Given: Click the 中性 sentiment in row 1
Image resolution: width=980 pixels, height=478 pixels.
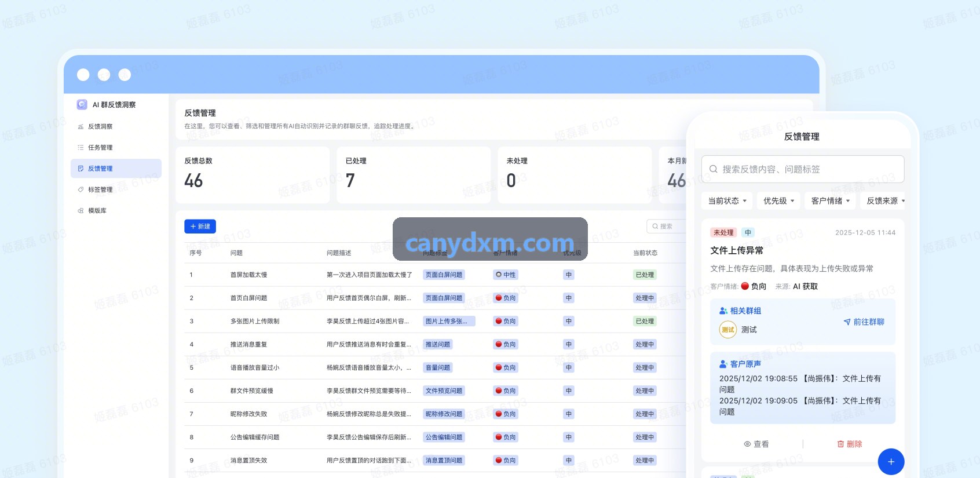Looking at the screenshot, I should point(506,275).
